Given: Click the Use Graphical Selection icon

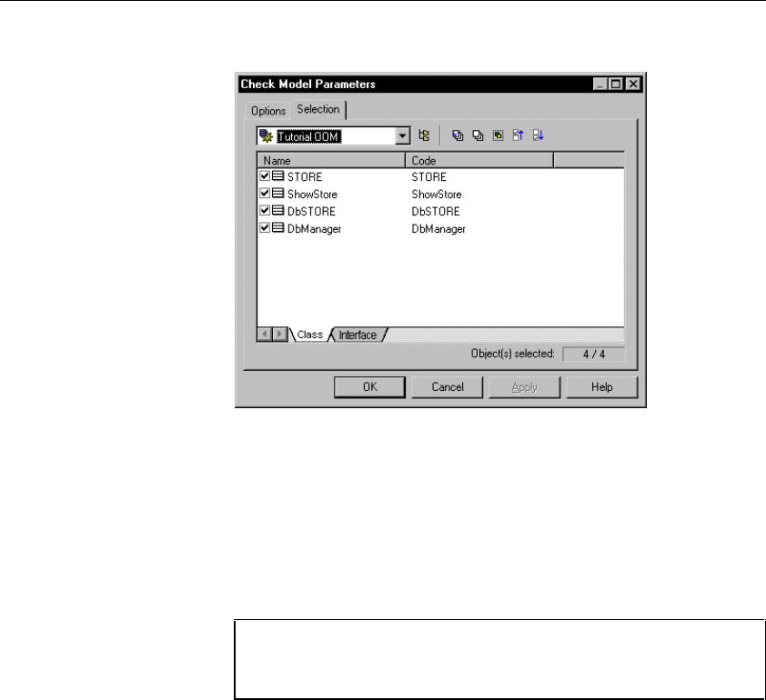Looking at the screenshot, I should pos(498,135).
